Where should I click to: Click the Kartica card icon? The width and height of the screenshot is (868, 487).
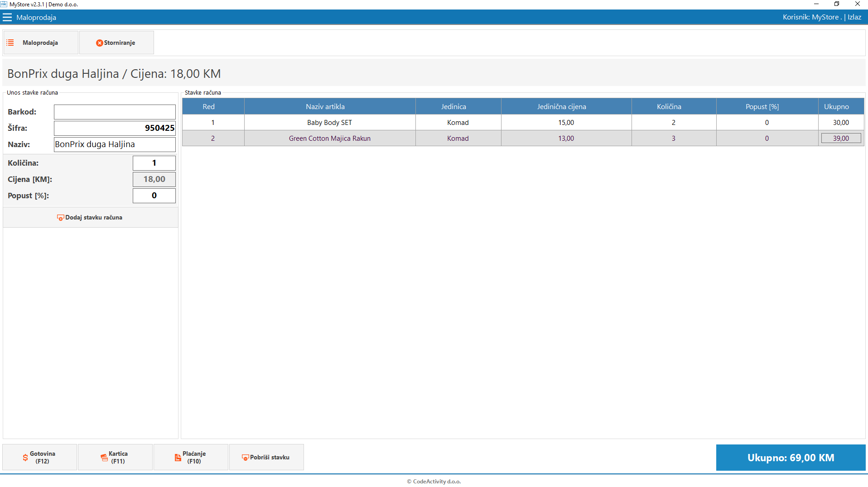[104, 458]
